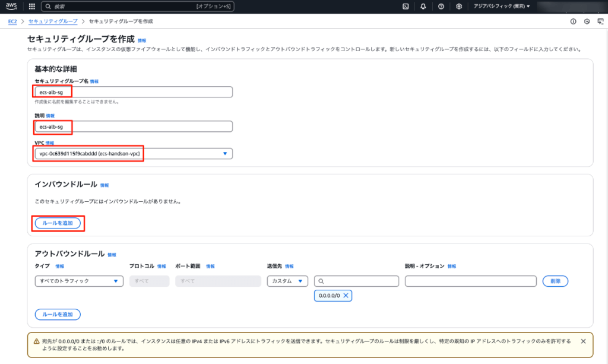Viewport: 608px width, 364px height.
Task: Open the help question mark menu
Action: [x=441, y=7]
